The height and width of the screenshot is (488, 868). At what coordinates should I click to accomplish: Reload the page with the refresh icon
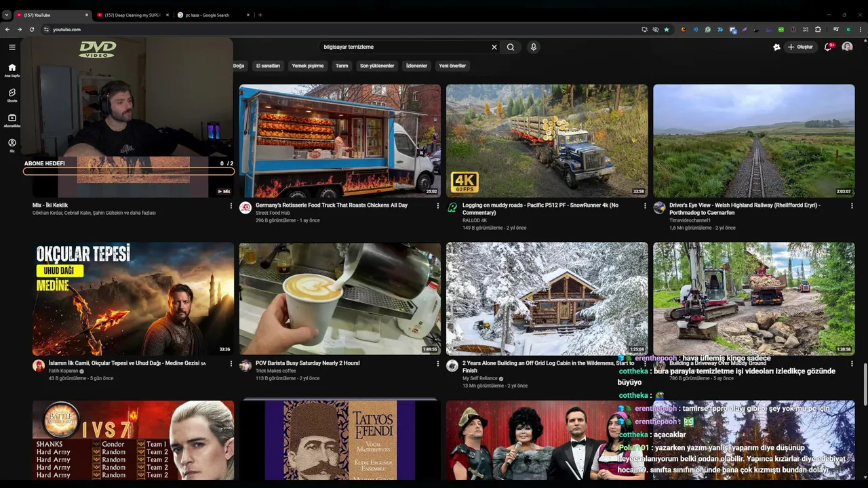[x=32, y=29]
